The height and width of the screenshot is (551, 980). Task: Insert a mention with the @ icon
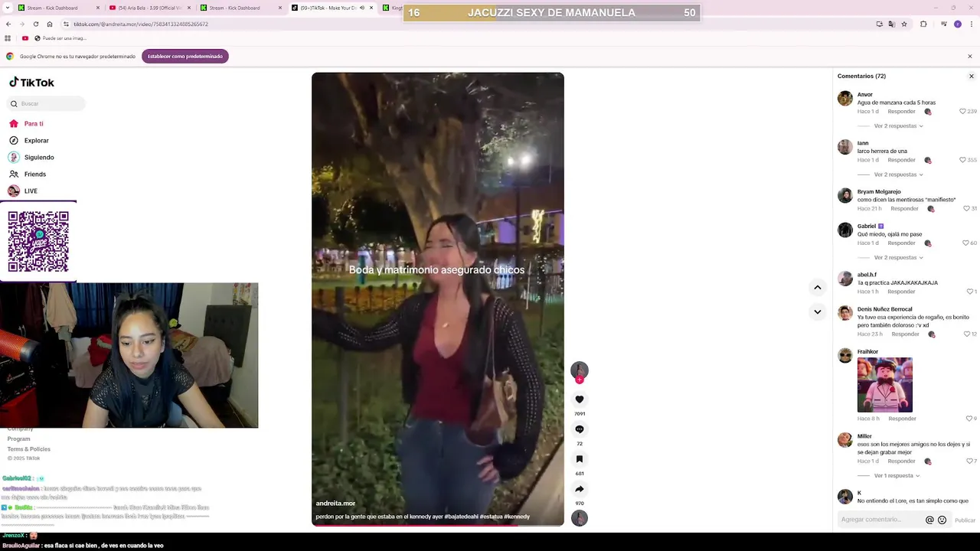click(929, 520)
